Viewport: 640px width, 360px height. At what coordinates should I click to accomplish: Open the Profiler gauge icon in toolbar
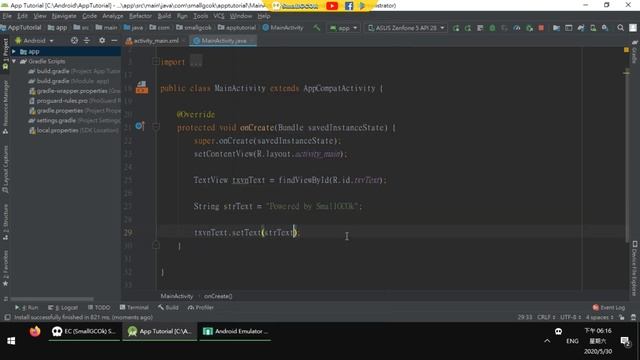517,28
